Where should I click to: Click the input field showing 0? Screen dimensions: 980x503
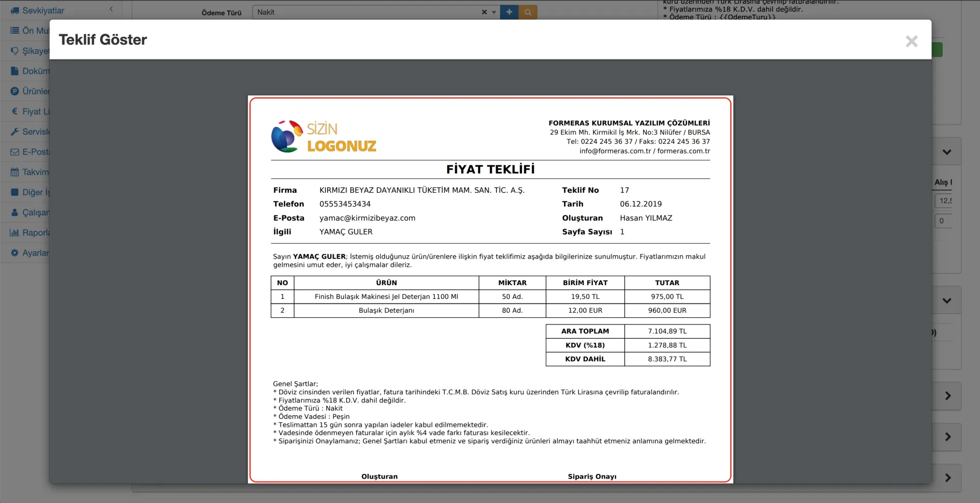tap(944, 221)
